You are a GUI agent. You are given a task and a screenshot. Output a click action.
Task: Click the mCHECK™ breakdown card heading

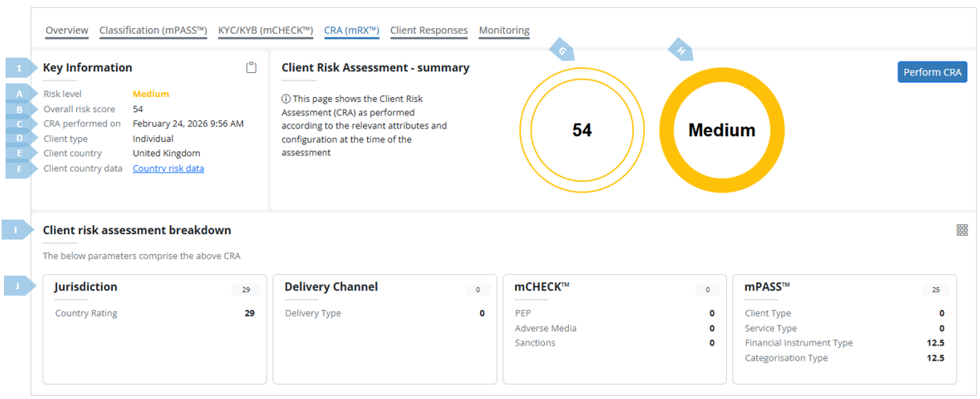click(x=542, y=287)
